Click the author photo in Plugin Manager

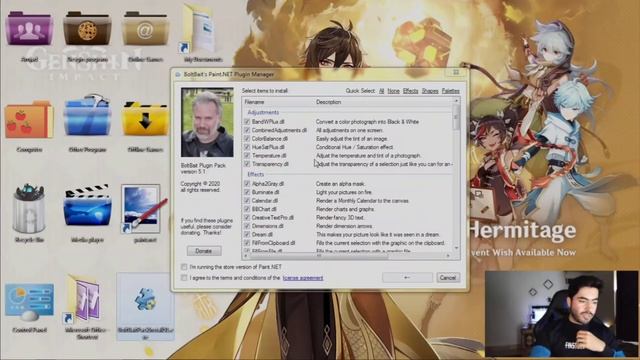click(x=207, y=122)
